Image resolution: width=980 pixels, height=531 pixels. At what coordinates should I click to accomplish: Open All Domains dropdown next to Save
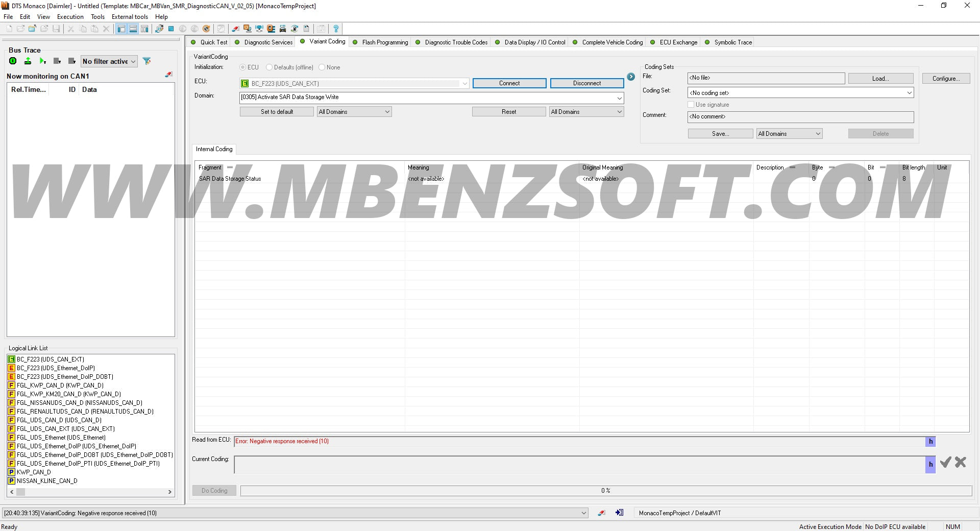coord(790,134)
